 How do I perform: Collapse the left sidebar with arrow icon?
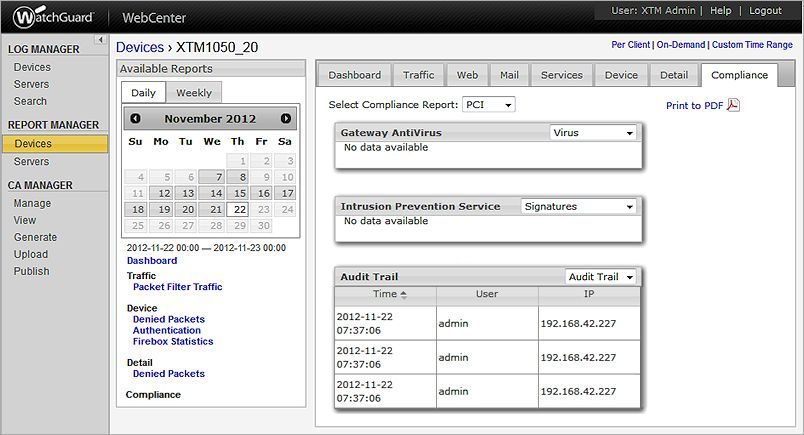[100, 39]
